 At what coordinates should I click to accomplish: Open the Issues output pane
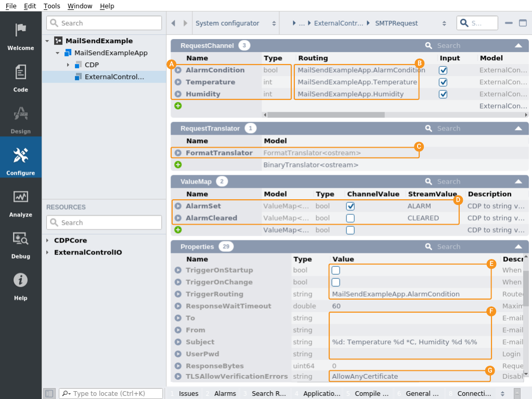[x=188, y=393]
